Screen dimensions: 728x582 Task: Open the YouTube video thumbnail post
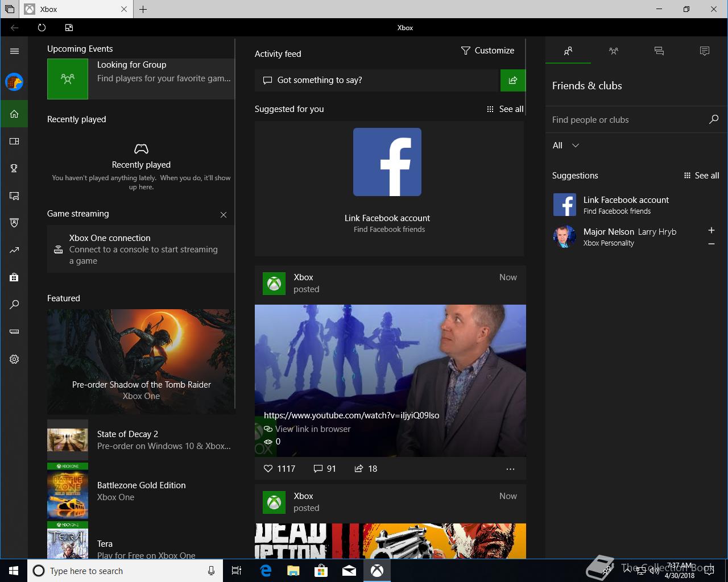click(390, 381)
